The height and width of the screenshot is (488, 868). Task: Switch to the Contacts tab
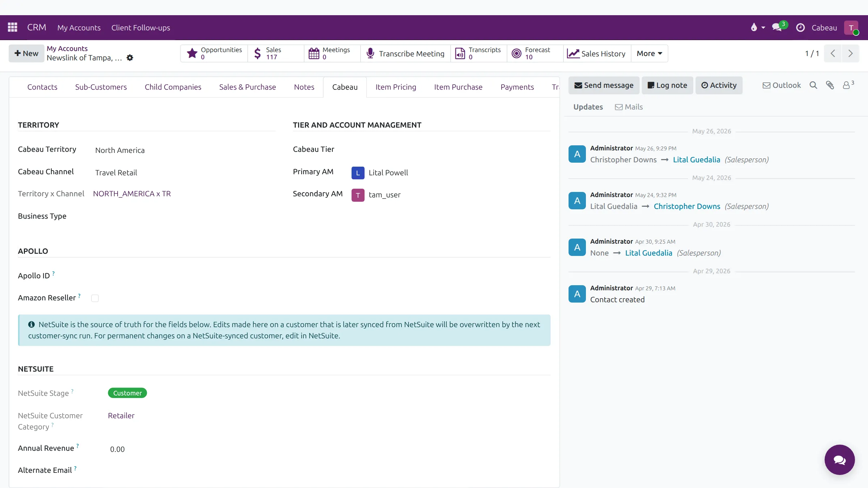click(42, 87)
